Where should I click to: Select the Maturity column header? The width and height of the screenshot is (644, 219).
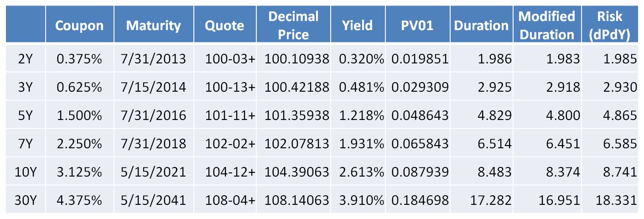153,26
